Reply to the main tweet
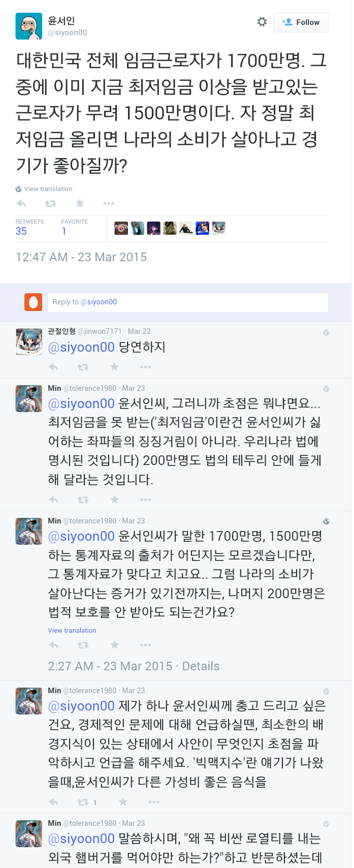This screenshot has width=354, height=868. [21, 203]
